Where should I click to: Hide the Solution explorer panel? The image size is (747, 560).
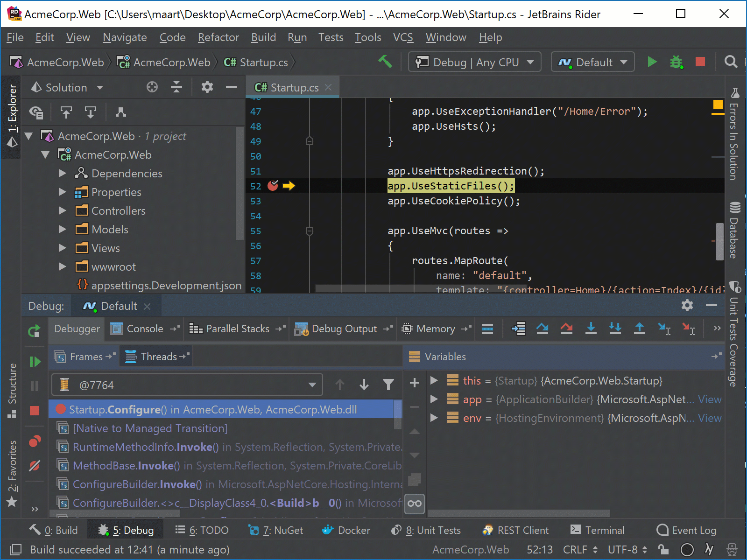click(x=232, y=87)
